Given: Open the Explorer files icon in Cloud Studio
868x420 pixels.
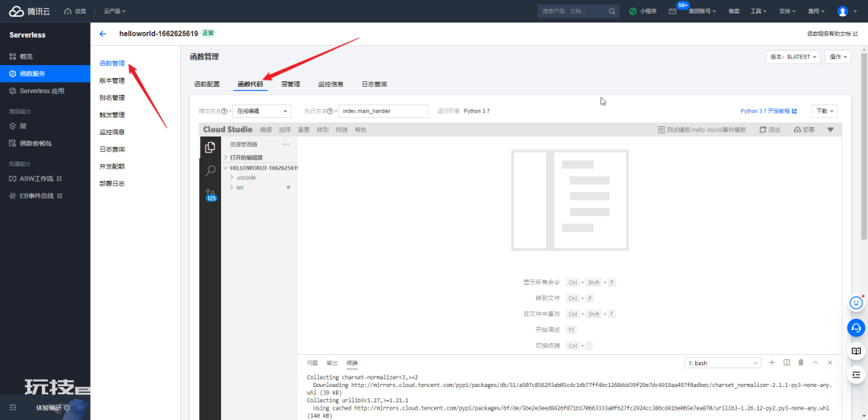Looking at the screenshot, I should [x=211, y=147].
